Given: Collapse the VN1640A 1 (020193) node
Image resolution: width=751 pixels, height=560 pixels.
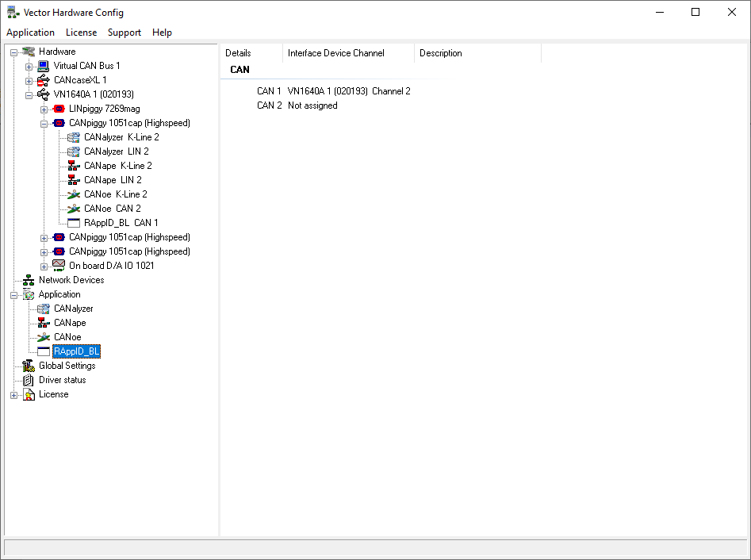Looking at the screenshot, I should pyautogui.click(x=29, y=94).
